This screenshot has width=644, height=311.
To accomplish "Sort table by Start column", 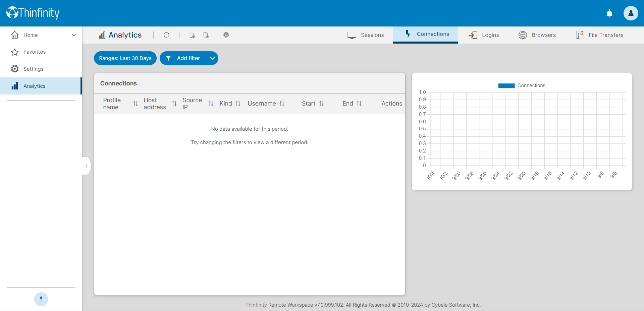I will click(321, 104).
